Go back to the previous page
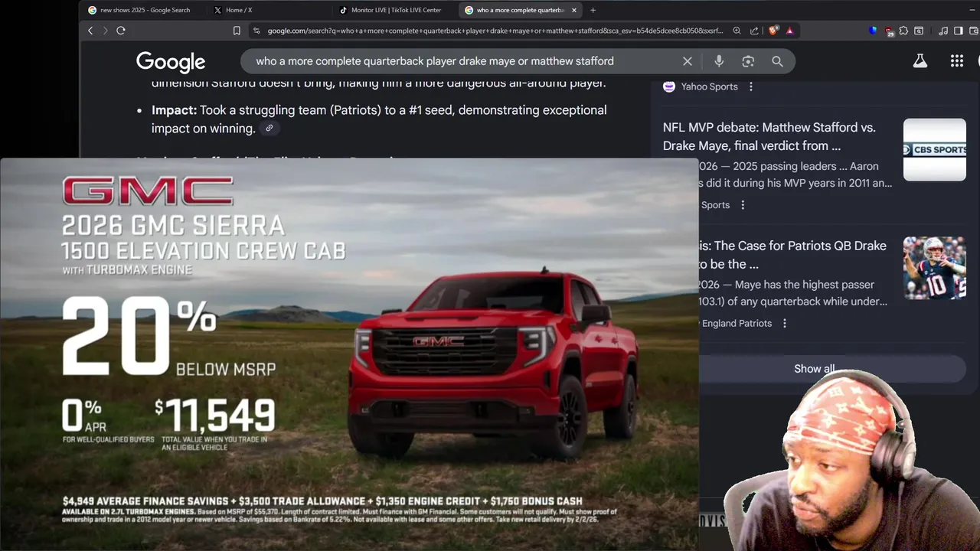This screenshot has height=551, width=980. point(90,31)
